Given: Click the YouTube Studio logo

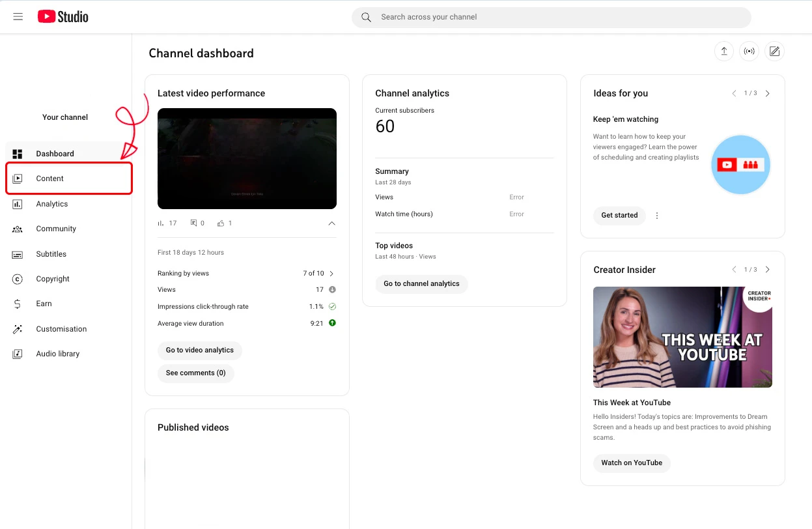Looking at the screenshot, I should pyautogui.click(x=63, y=17).
